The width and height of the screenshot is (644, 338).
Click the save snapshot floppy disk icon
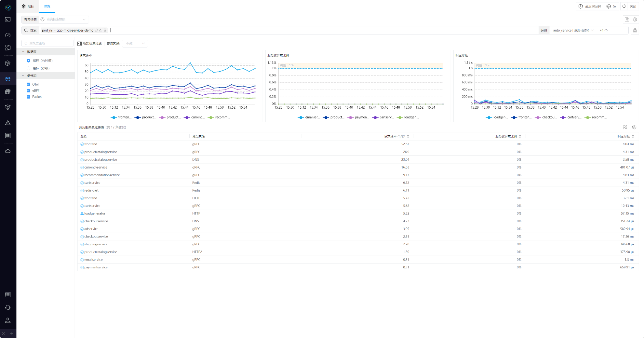627,20
